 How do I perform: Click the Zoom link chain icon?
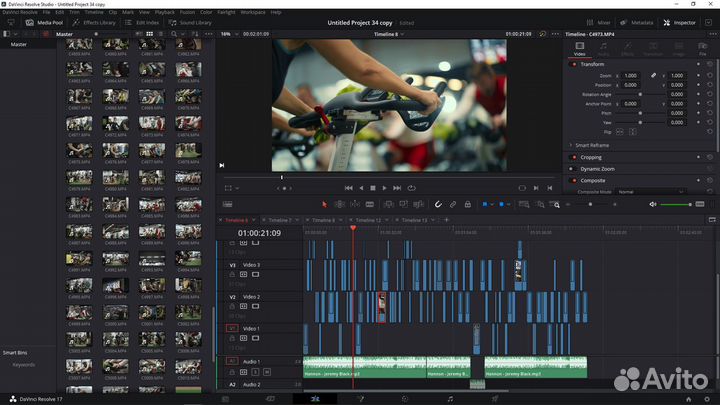654,75
